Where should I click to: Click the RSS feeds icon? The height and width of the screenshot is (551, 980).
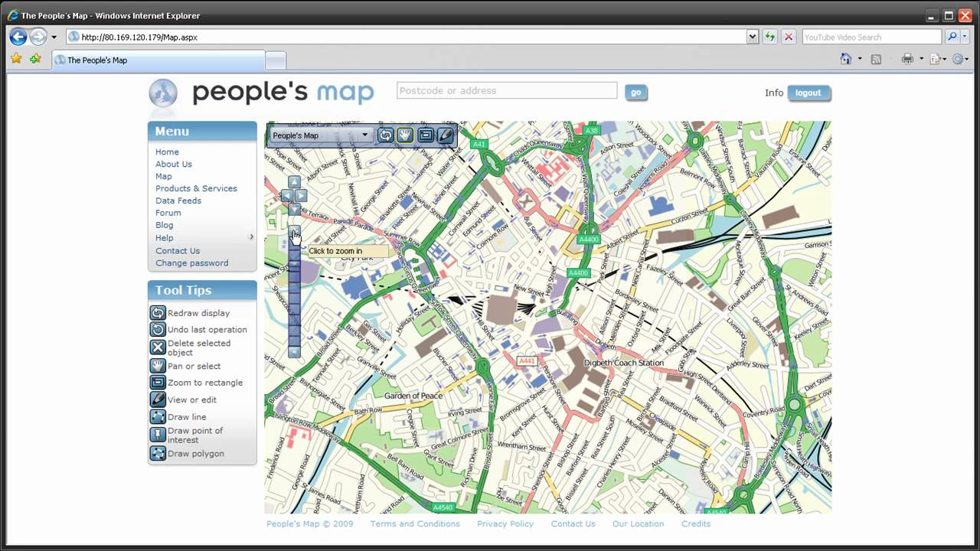point(877,59)
